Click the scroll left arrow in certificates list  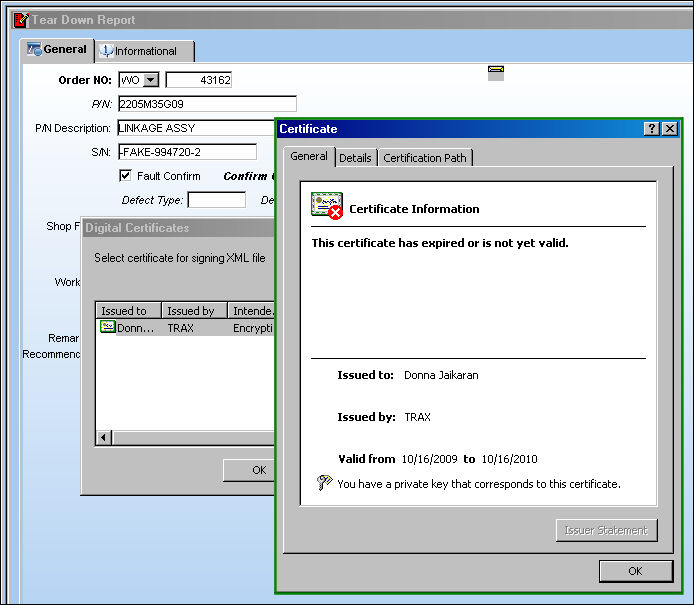(x=104, y=438)
